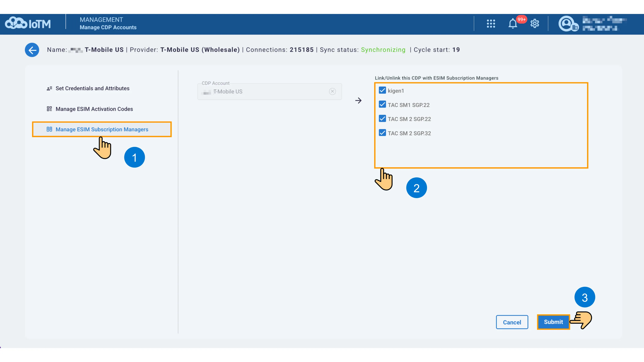Click the QR code activation icon
The height and width of the screenshot is (362, 644).
[49, 109]
